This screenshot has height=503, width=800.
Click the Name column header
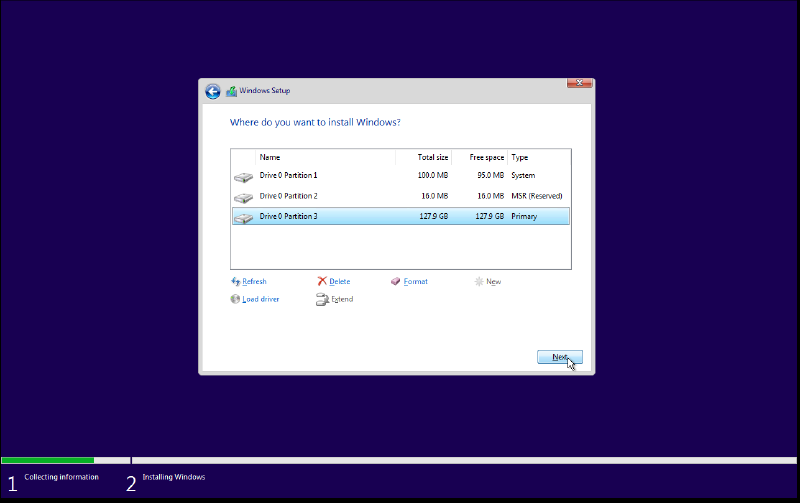tap(326, 157)
